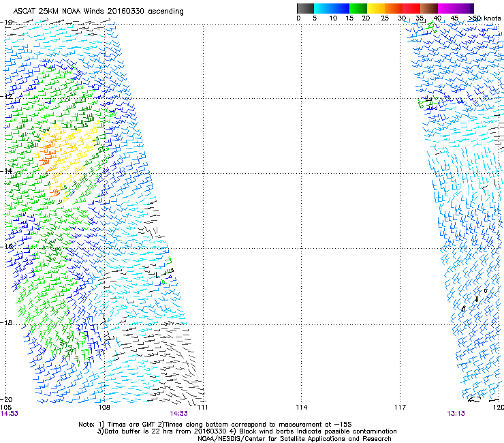504x443 pixels.
Task: Select the brown 35-40 knots legend band
Action: [x=429, y=8]
